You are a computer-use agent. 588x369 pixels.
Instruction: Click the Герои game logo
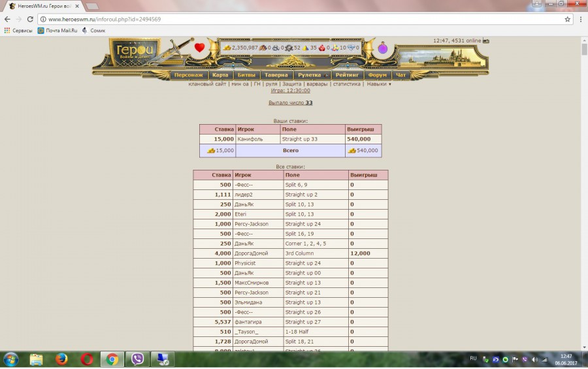tap(134, 52)
